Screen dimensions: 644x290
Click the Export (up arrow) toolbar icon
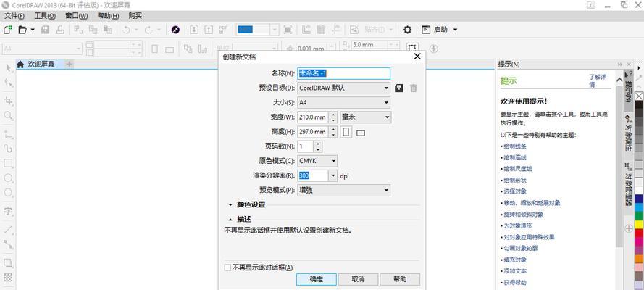[x=209, y=30]
